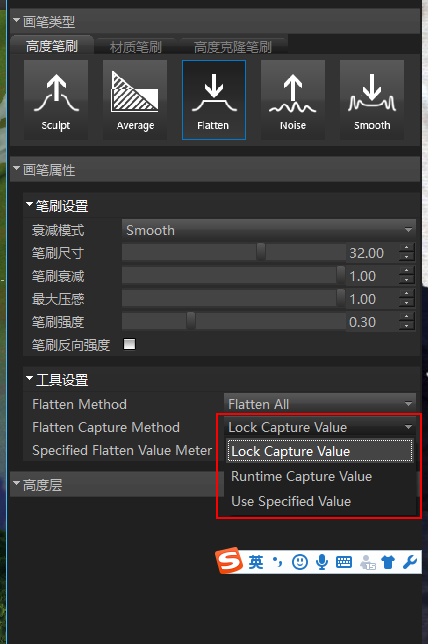Select the Noise brush tool
The image size is (428, 644).
tap(293, 100)
